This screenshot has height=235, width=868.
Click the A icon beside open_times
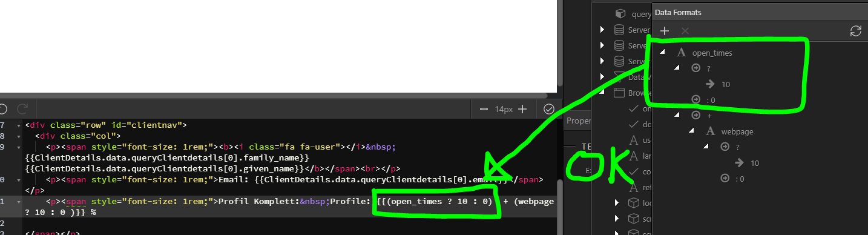click(681, 53)
